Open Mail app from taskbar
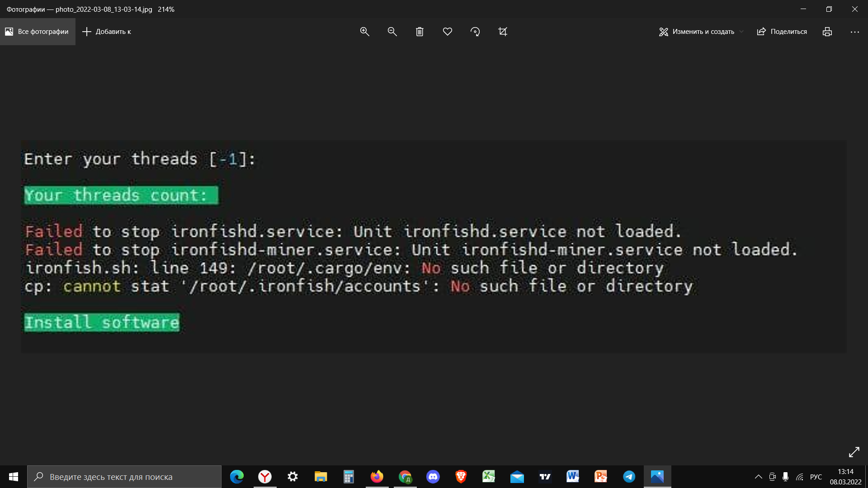This screenshot has height=488, width=868. point(517,477)
